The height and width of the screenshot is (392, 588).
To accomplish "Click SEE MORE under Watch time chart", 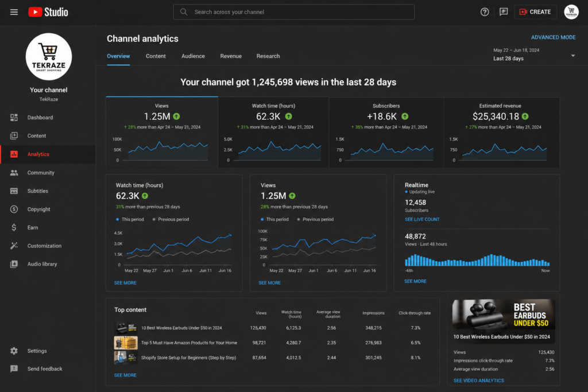I will 125,283.
